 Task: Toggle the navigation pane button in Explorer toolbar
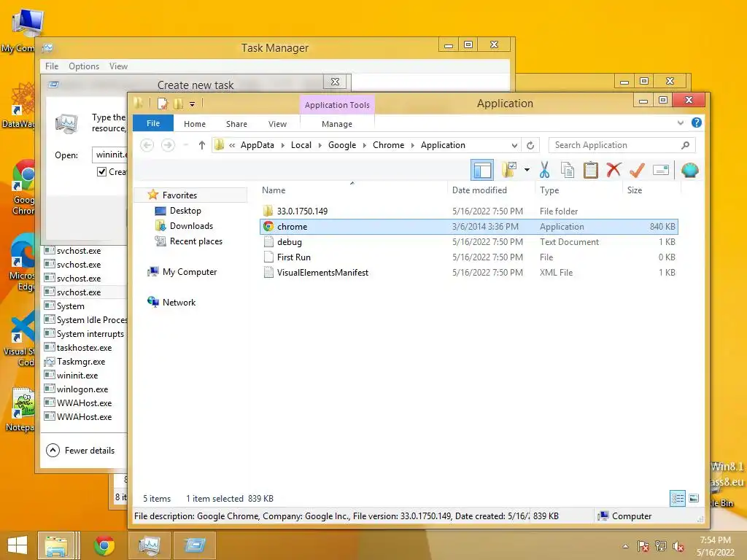click(x=482, y=170)
